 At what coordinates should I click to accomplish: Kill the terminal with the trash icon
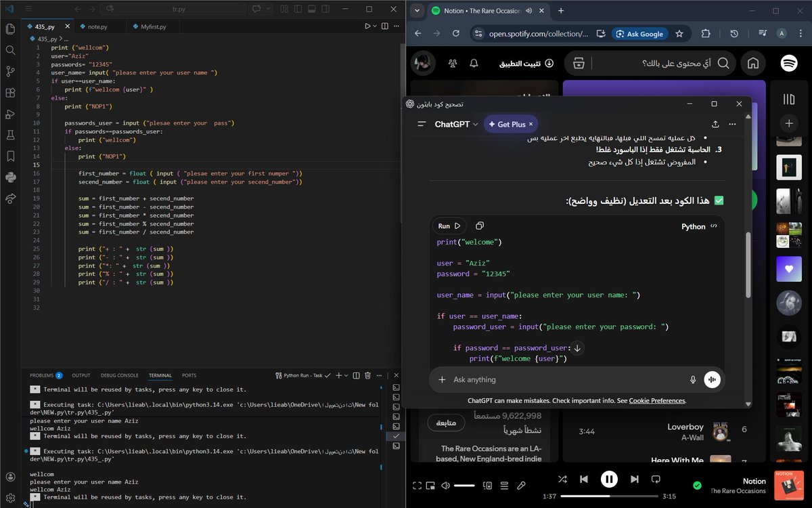tap(368, 375)
